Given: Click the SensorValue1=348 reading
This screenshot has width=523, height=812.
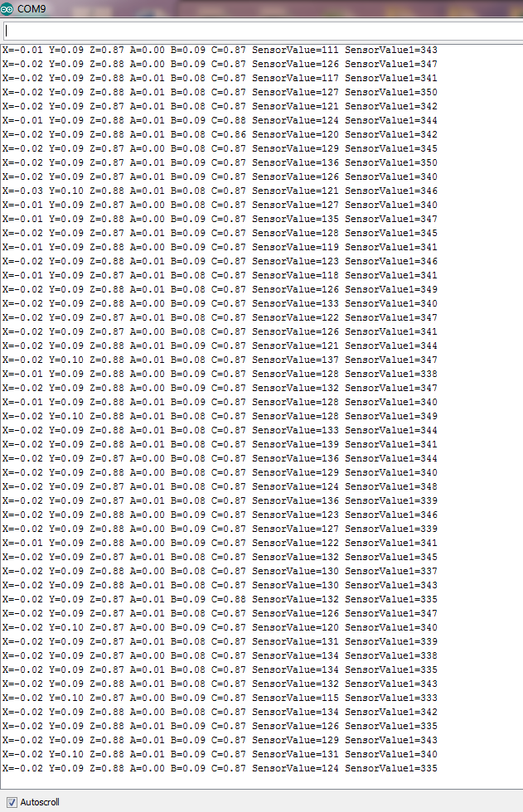Looking at the screenshot, I should [x=391, y=486].
